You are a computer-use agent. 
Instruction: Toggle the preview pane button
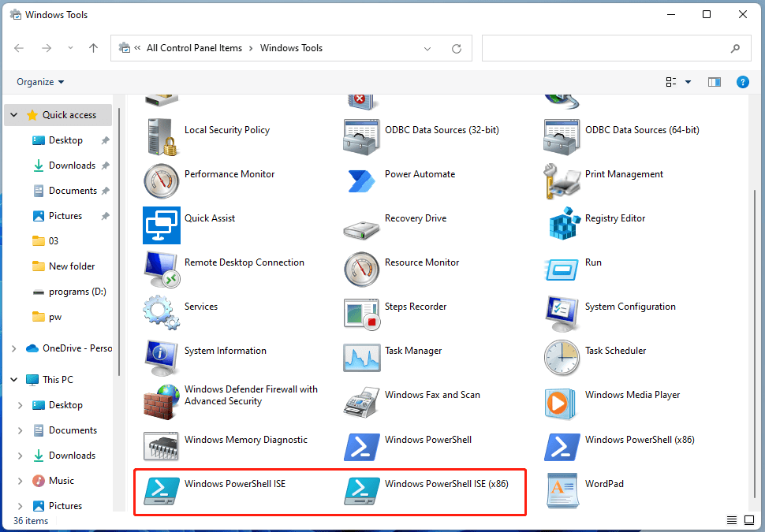tap(715, 82)
